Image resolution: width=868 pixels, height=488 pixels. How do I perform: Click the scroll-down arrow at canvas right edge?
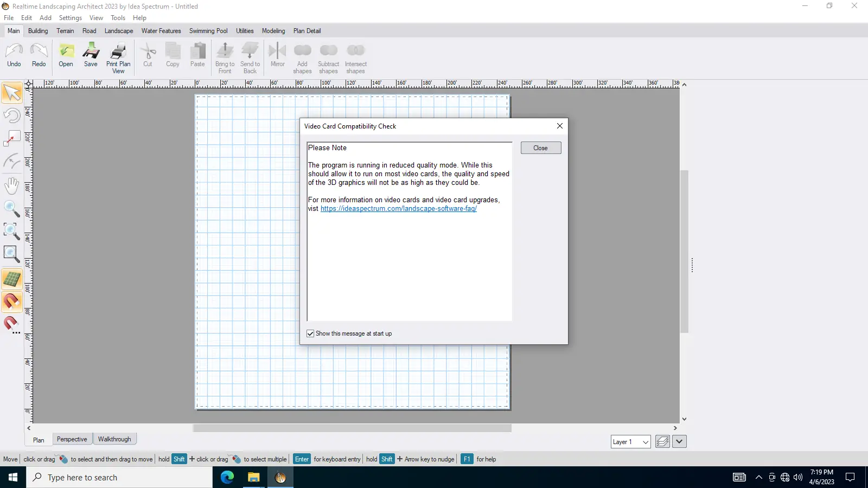click(684, 419)
